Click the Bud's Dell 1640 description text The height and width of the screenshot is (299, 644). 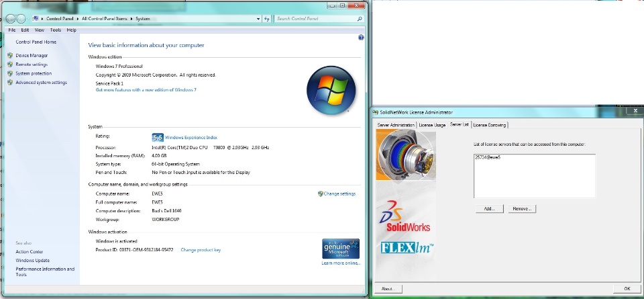point(167,211)
